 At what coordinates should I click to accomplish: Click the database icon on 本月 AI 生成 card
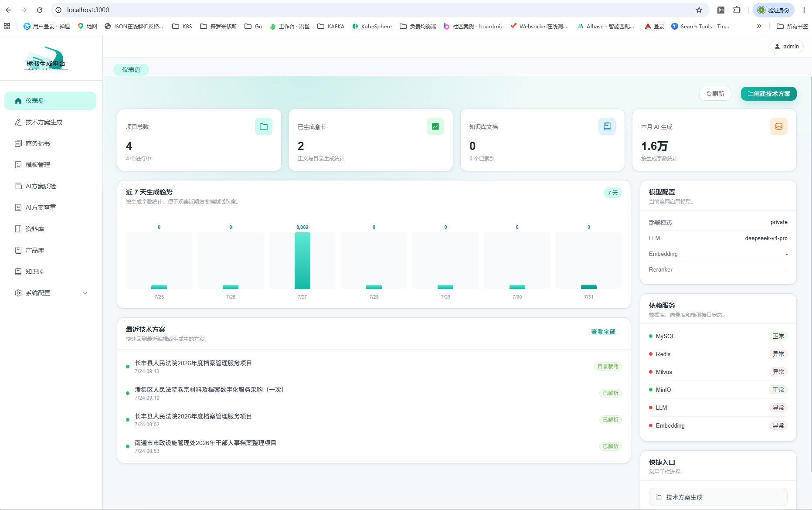[779, 126]
